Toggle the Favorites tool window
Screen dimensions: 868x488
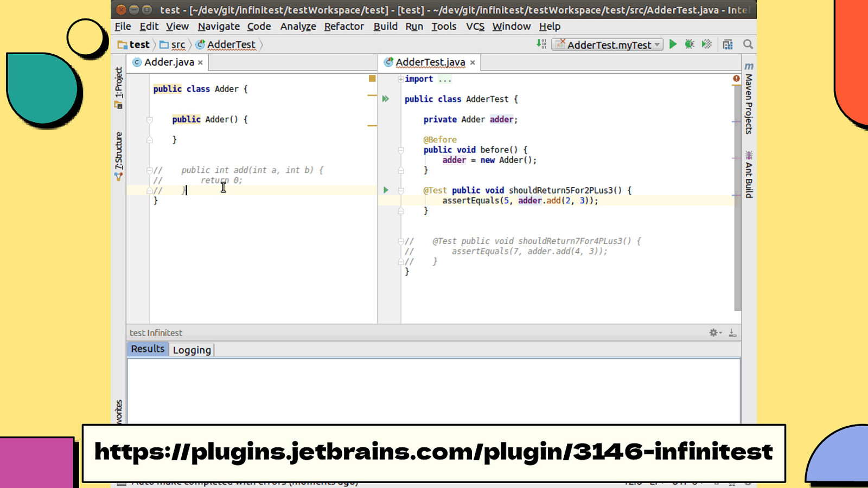(x=118, y=411)
